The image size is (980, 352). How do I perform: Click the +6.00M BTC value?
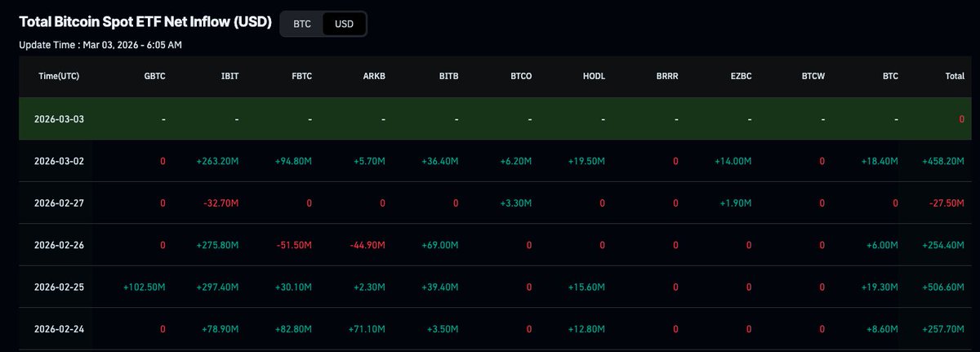tap(883, 245)
